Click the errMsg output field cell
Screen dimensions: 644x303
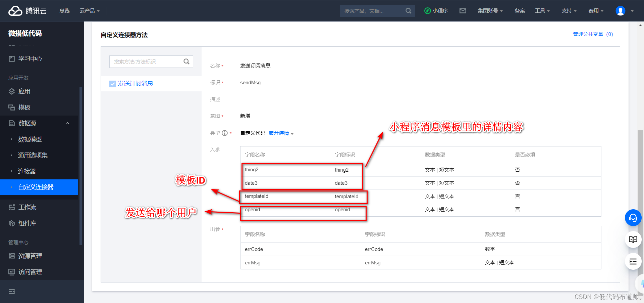(x=253, y=263)
